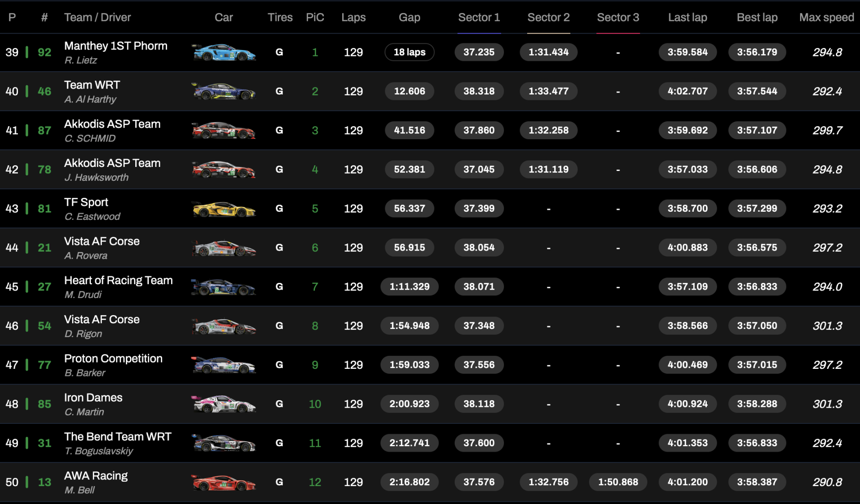Image resolution: width=860 pixels, height=504 pixels.
Task: Click the 290.8 max speed value
Action: tap(827, 482)
